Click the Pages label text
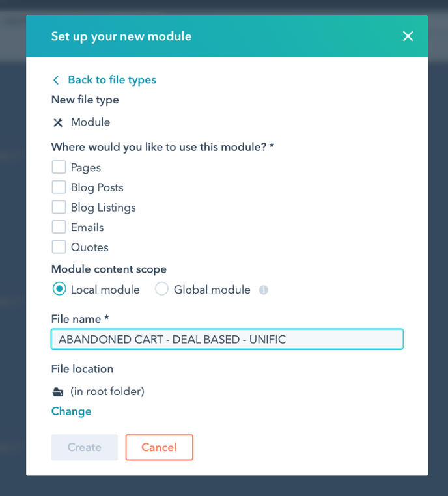This screenshot has height=496, width=448. [x=86, y=168]
